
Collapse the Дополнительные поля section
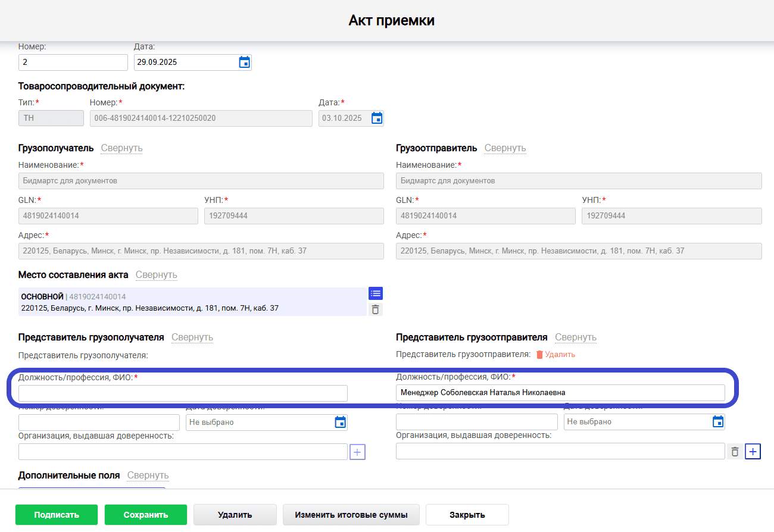(x=147, y=475)
